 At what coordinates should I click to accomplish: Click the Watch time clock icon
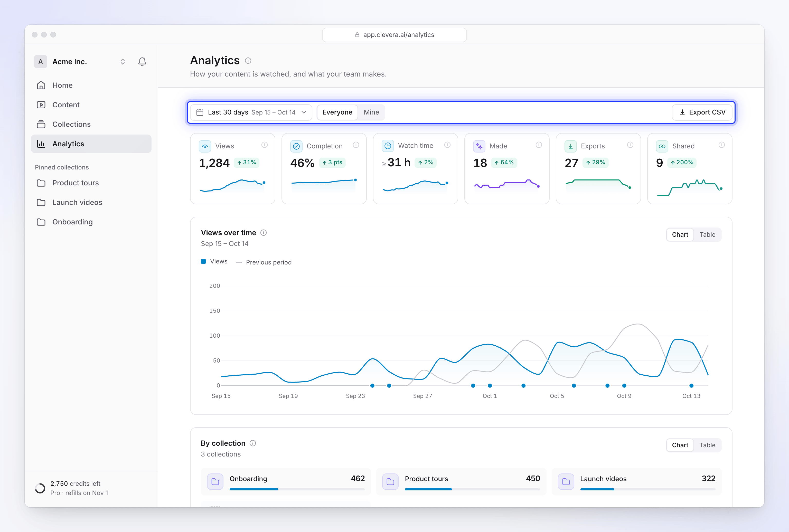tap(388, 146)
